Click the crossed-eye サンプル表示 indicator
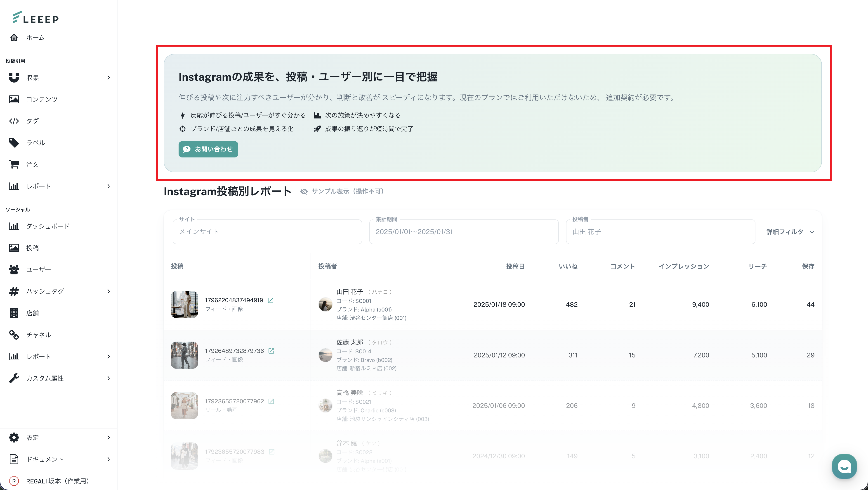The width and height of the screenshot is (868, 490). coord(304,192)
